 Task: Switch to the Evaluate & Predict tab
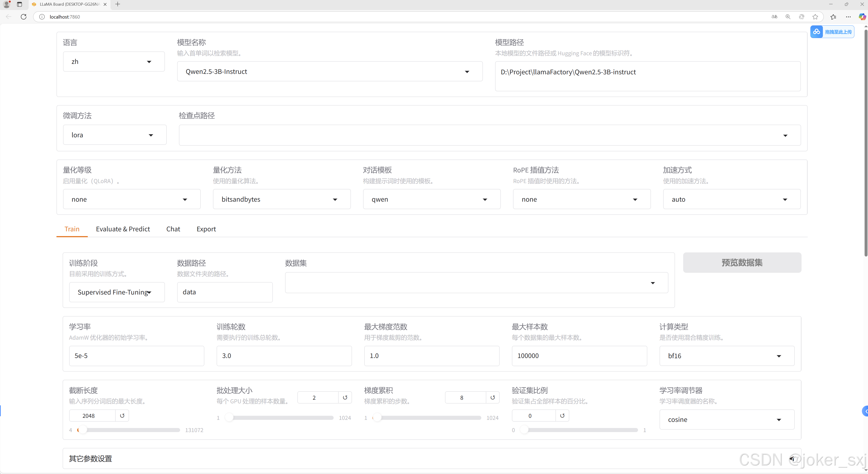pos(123,229)
